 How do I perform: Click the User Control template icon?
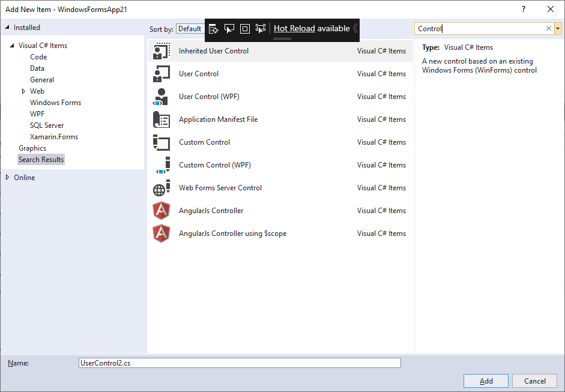click(x=162, y=74)
